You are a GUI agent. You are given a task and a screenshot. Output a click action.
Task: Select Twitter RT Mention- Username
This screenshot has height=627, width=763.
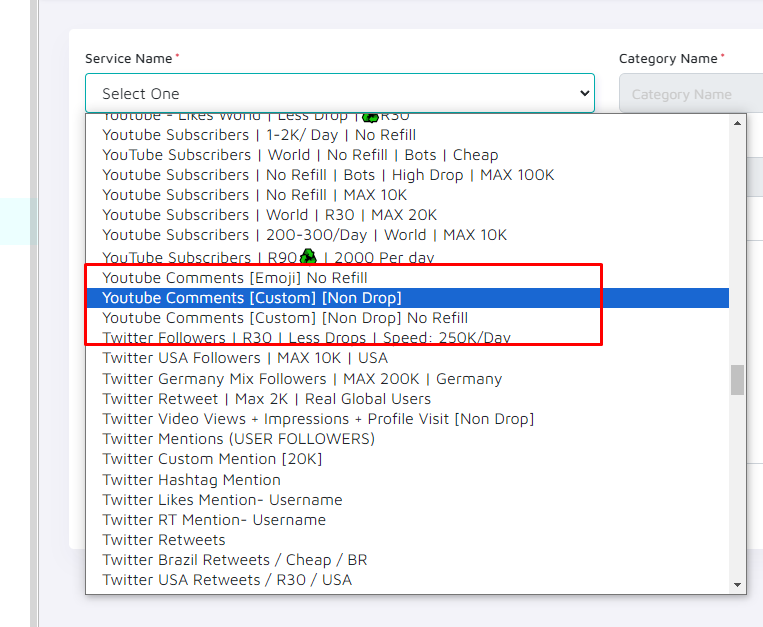coord(407,520)
